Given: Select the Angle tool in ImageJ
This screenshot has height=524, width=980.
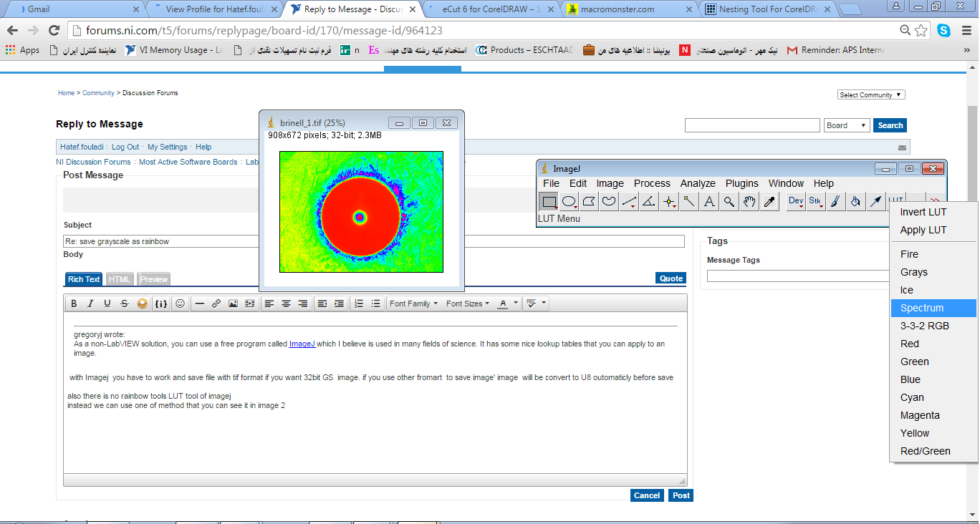Looking at the screenshot, I should 649,202.
